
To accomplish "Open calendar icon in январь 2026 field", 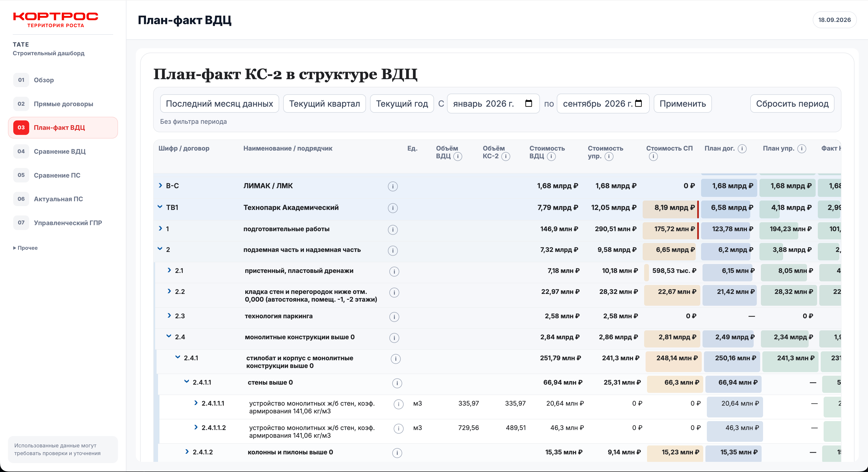I will click(x=528, y=103).
